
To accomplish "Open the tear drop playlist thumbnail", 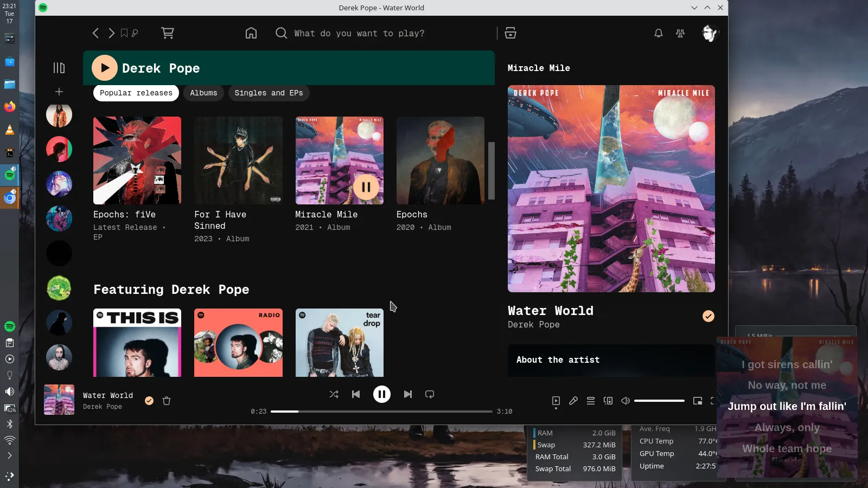I will (x=340, y=343).
